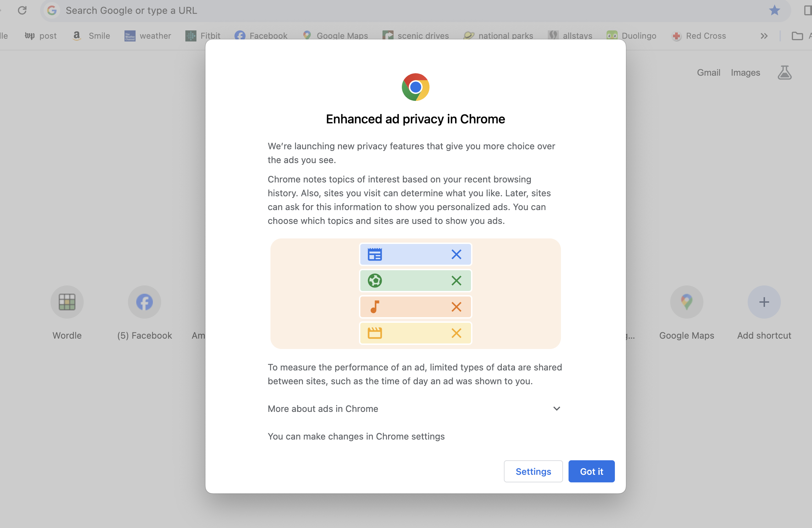Remove the music interest row in the illustration

click(x=456, y=307)
